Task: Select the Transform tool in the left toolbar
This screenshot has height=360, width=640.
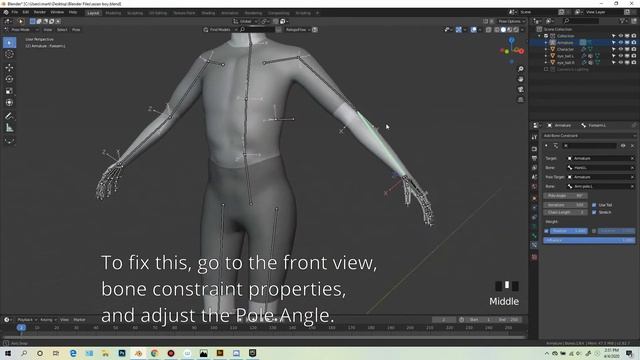Action: click(x=9, y=102)
